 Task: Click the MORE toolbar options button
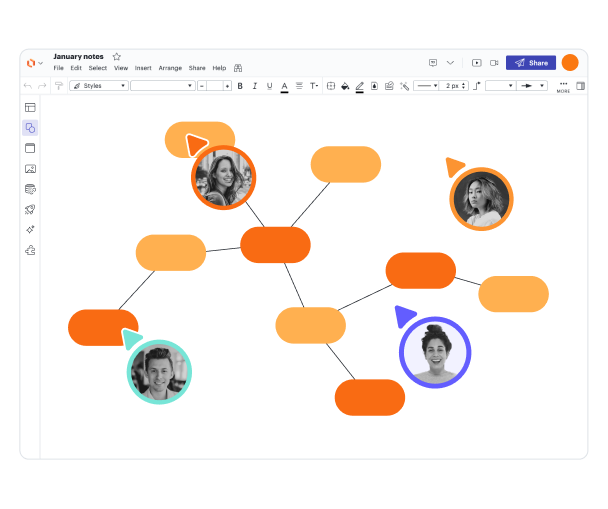click(563, 87)
